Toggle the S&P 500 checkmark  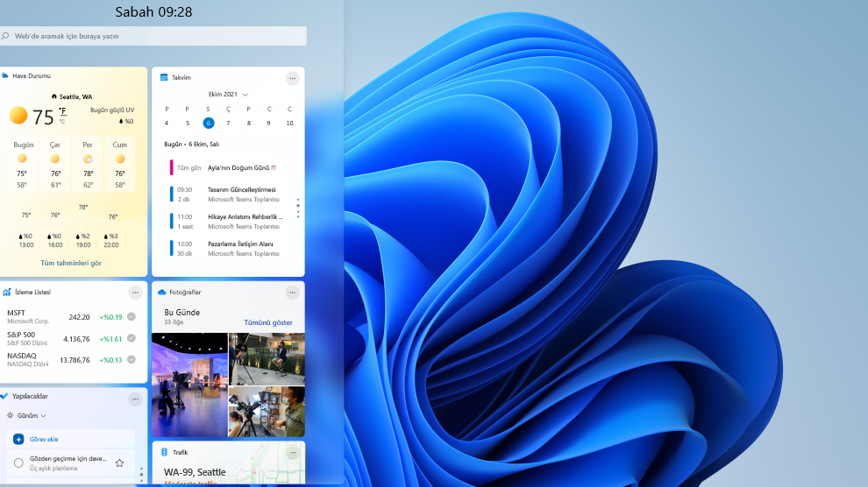click(132, 338)
